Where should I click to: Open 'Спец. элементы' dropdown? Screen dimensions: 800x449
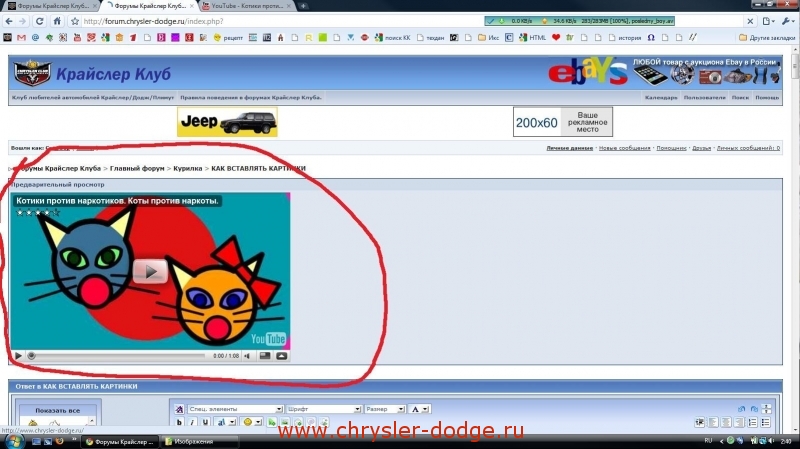pyautogui.click(x=235, y=409)
